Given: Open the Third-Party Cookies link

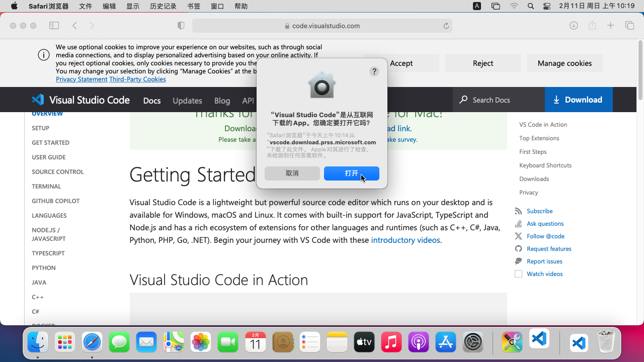Looking at the screenshot, I should click(137, 79).
